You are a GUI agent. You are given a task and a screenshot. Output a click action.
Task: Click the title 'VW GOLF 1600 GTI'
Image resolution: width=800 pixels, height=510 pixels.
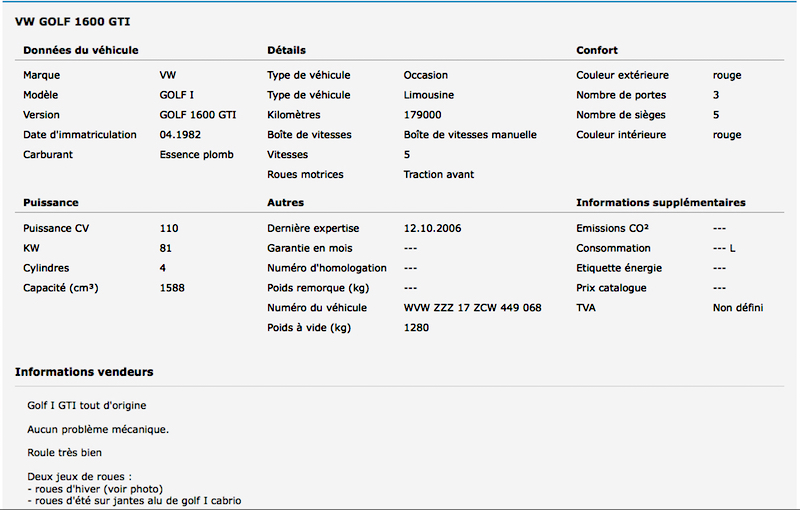(x=72, y=21)
